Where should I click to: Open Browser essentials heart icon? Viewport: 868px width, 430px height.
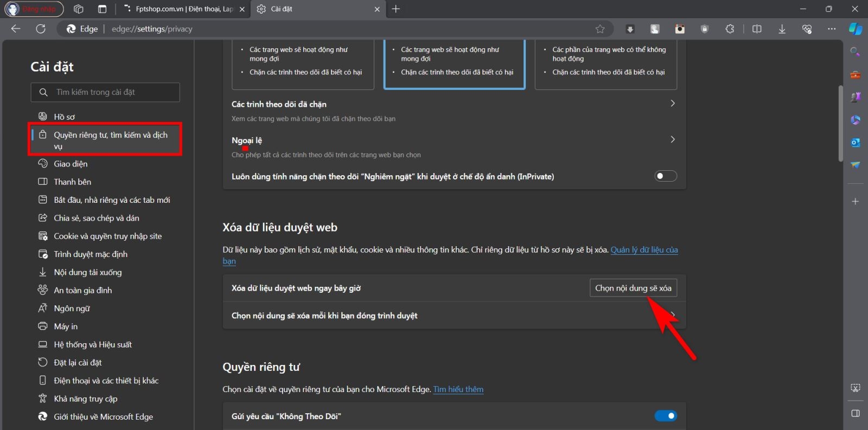(x=807, y=29)
